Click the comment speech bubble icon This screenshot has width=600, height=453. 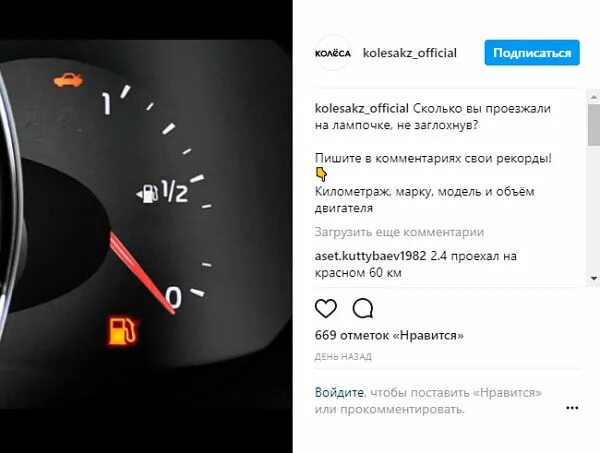(363, 308)
